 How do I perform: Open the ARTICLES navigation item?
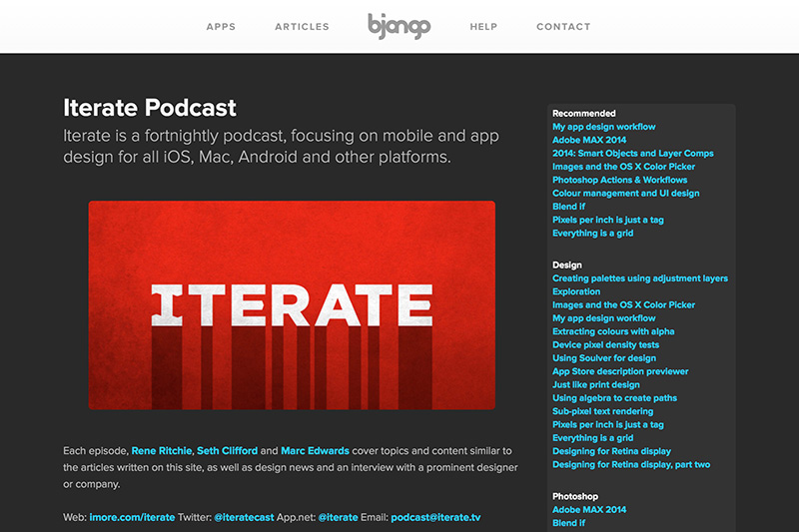303,27
